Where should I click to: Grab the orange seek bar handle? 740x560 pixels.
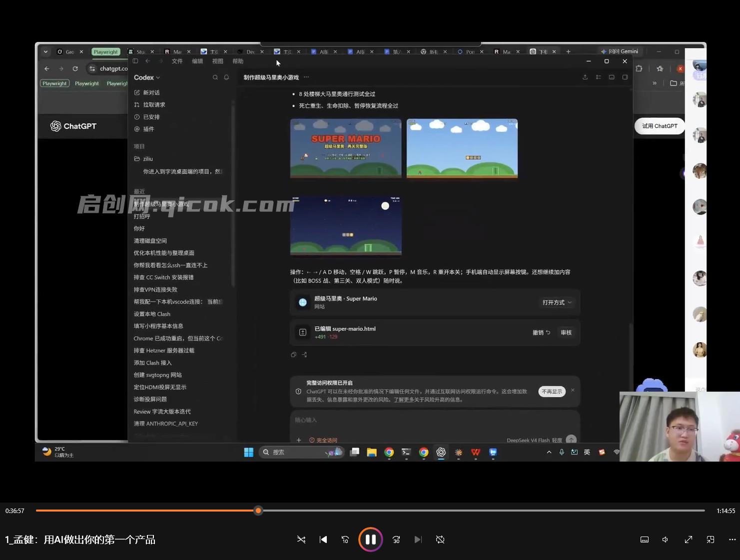click(258, 511)
